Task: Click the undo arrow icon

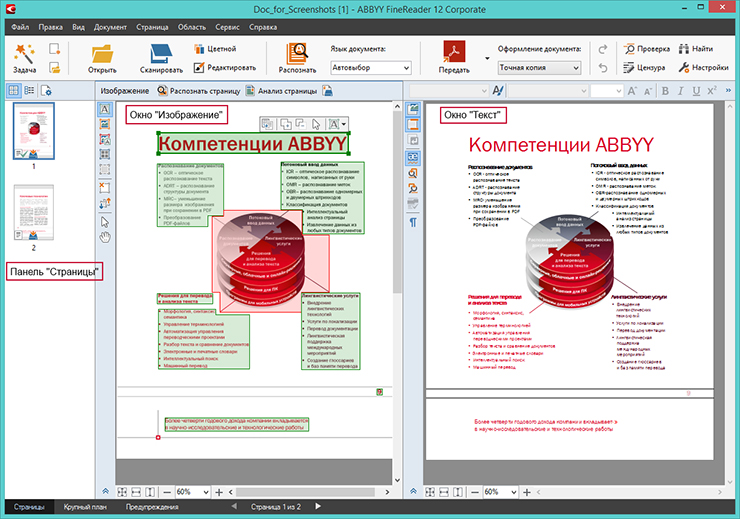Action: [x=603, y=68]
